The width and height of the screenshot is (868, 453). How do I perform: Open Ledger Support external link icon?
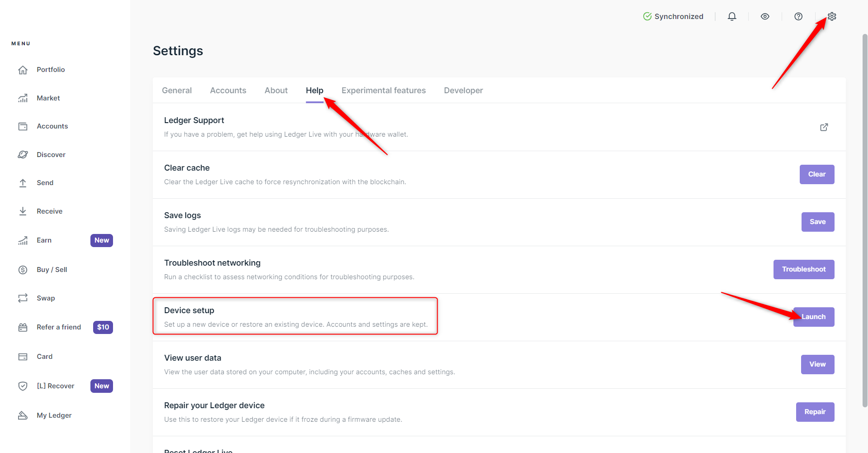824,127
